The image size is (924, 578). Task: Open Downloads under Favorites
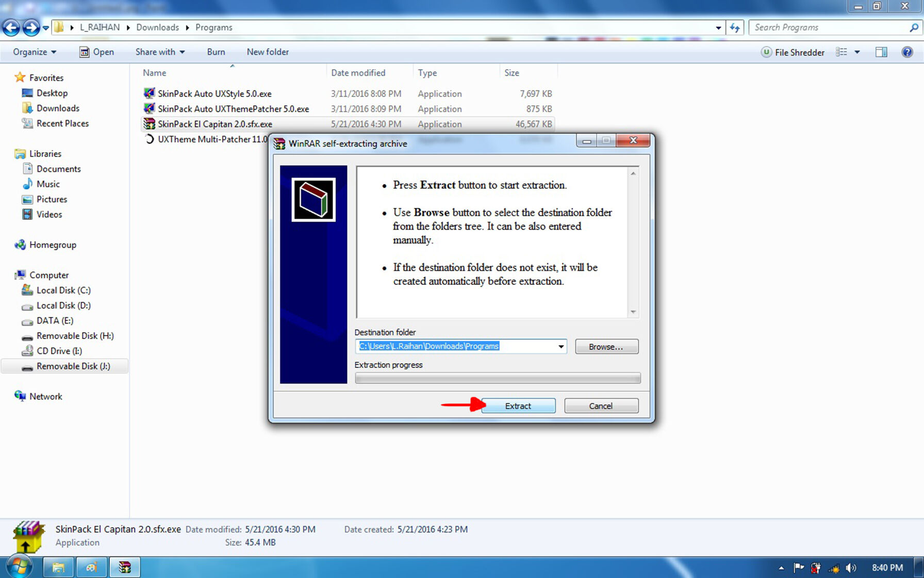(58, 108)
